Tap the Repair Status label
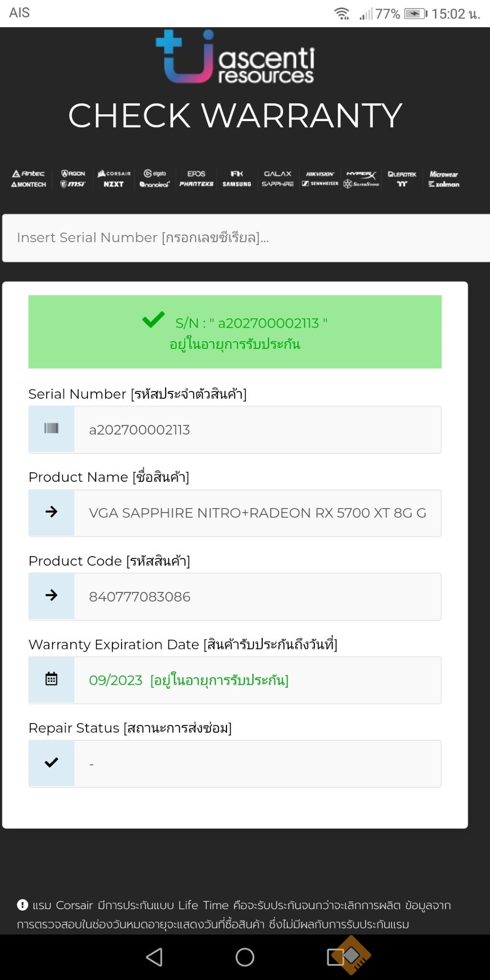Screen dimensions: 490x980 pyautogui.click(x=130, y=728)
